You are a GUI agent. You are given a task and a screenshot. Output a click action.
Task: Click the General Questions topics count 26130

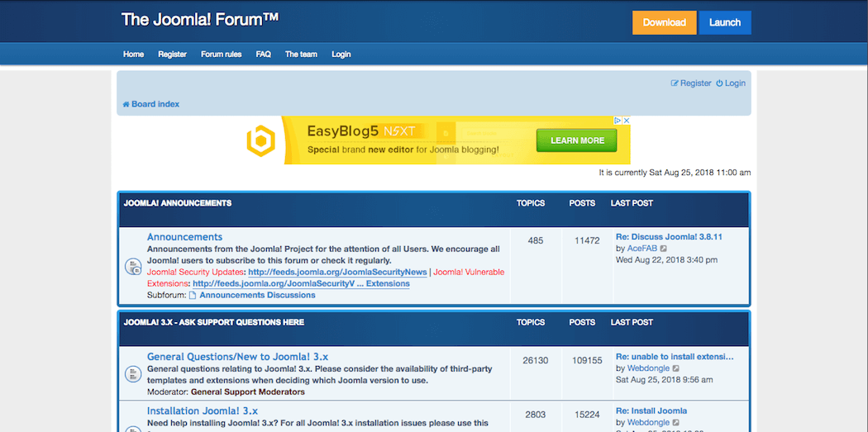click(536, 361)
